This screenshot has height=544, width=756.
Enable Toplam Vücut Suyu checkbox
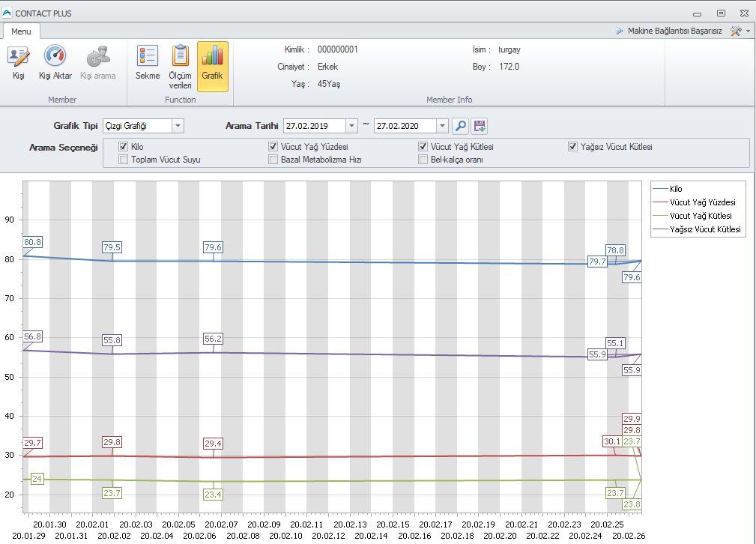(124, 160)
